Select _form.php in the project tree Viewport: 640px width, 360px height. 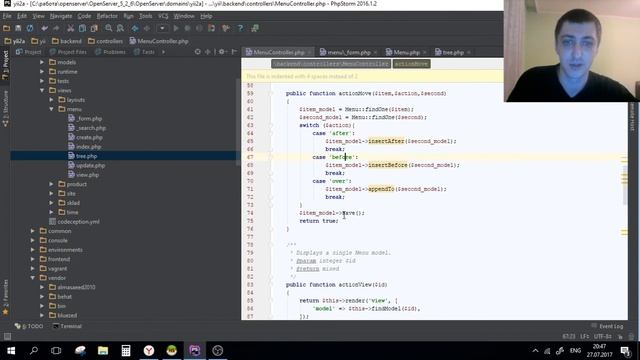(x=85, y=118)
